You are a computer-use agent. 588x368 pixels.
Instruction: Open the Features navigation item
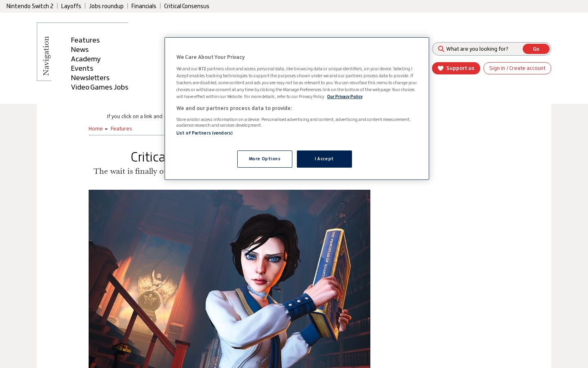[85, 40]
